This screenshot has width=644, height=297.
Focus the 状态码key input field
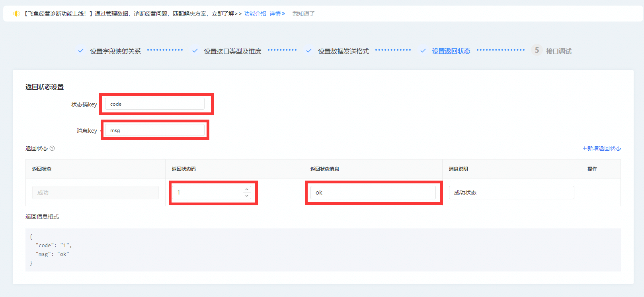[x=155, y=104]
